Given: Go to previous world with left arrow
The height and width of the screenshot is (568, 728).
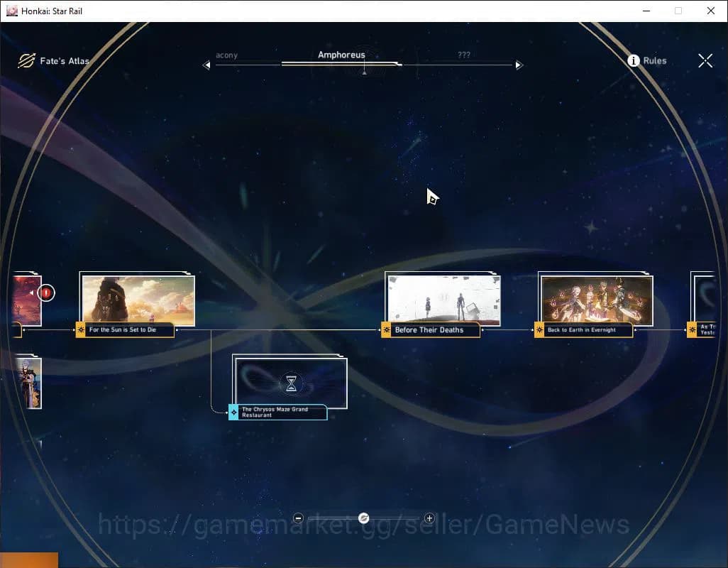Looking at the screenshot, I should [206, 65].
